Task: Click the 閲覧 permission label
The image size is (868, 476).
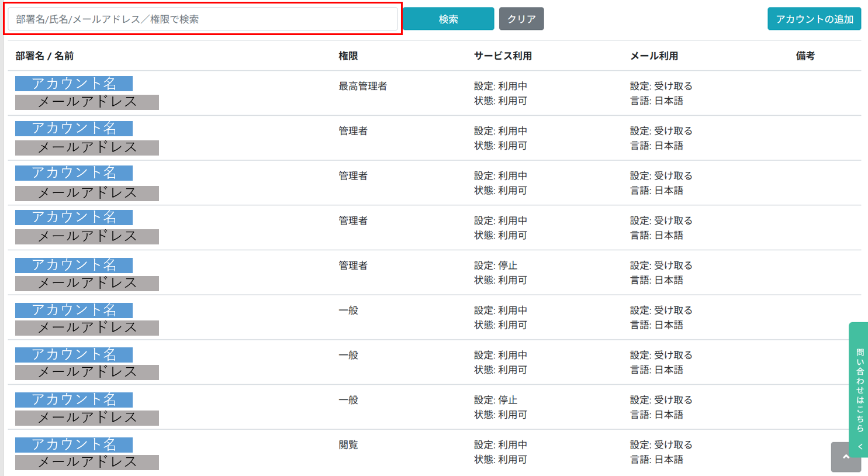Action: (x=348, y=445)
